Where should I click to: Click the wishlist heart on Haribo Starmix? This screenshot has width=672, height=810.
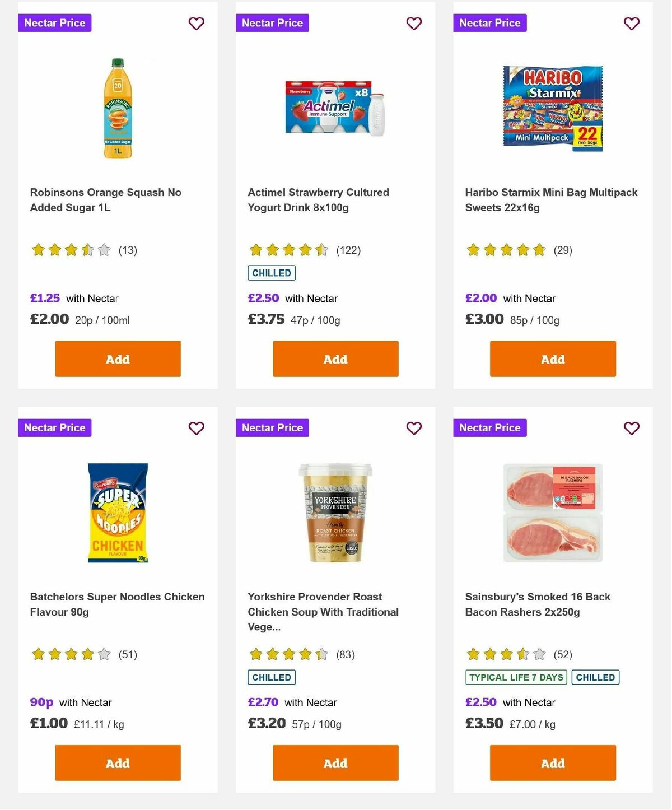631,24
